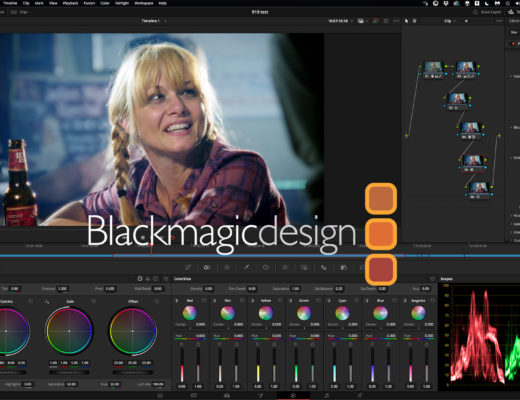Open the Tracker palette icon
This screenshot has height=400, width=520.
click(x=285, y=267)
